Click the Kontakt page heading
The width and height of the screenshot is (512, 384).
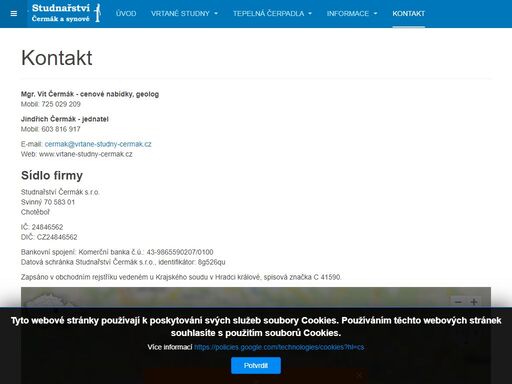(57, 58)
